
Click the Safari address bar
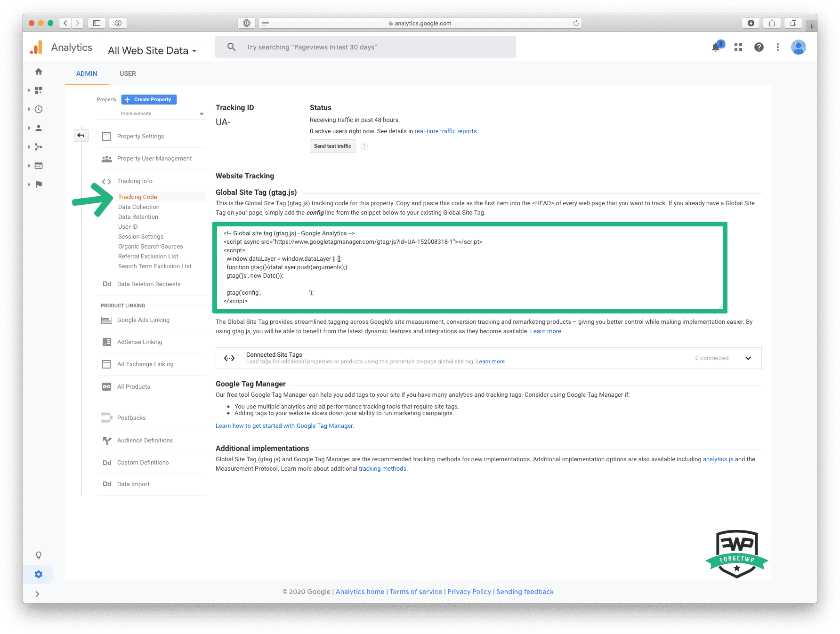(420, 23)
